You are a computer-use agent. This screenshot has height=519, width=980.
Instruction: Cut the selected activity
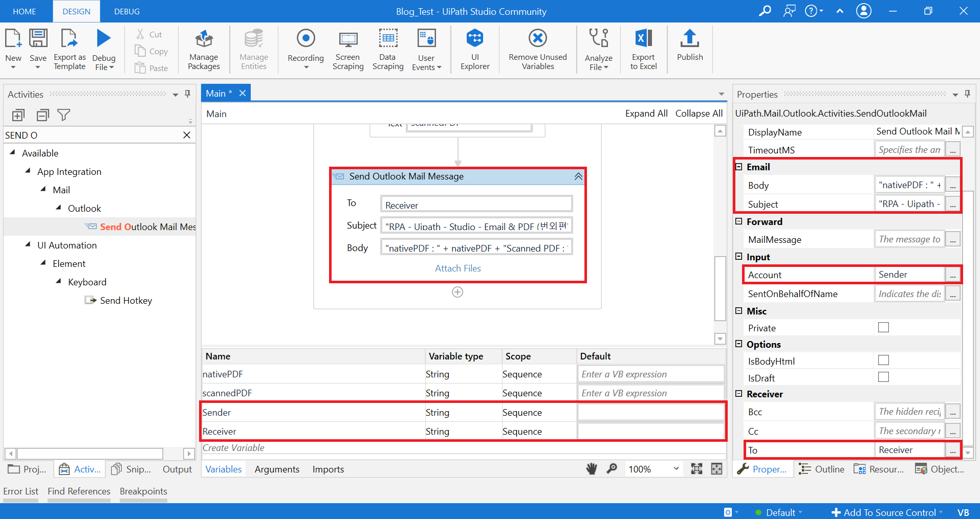coord(149,34)
